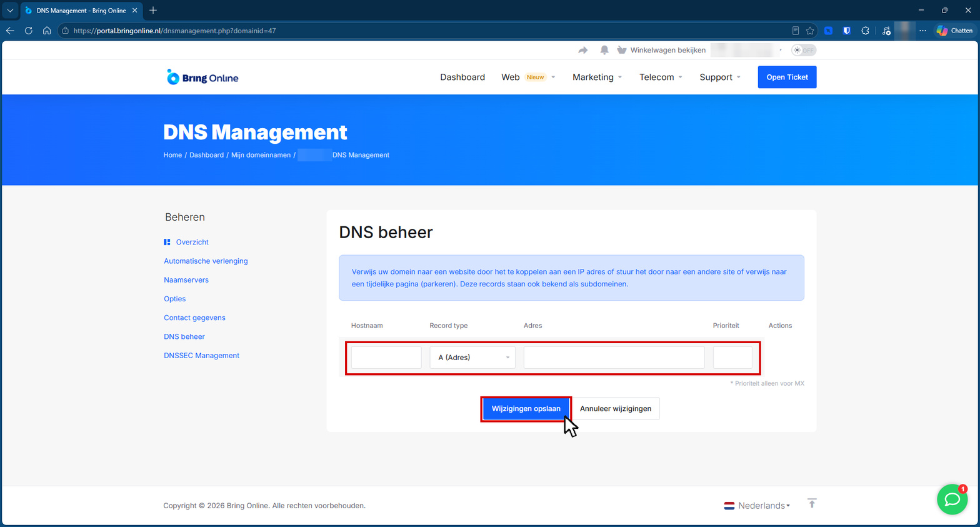Go to Home breadcrumb link
The image size is (980, 527).
coord(172,155)
